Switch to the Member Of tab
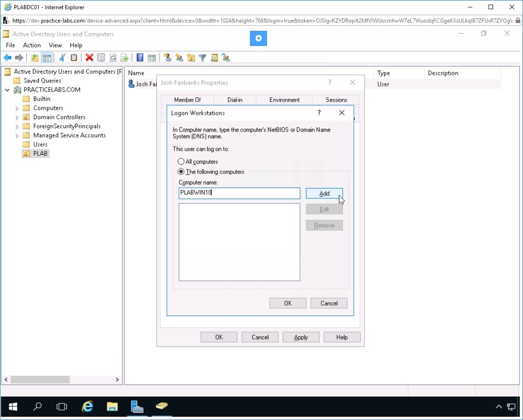 [x=187, y=100]
